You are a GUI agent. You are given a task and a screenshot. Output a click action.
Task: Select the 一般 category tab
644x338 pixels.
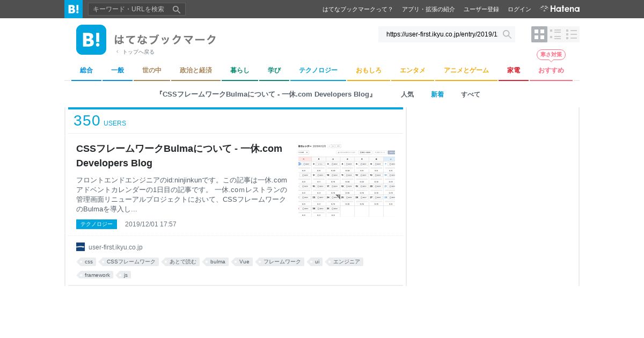pyautogui.click(x=118, y=71)
